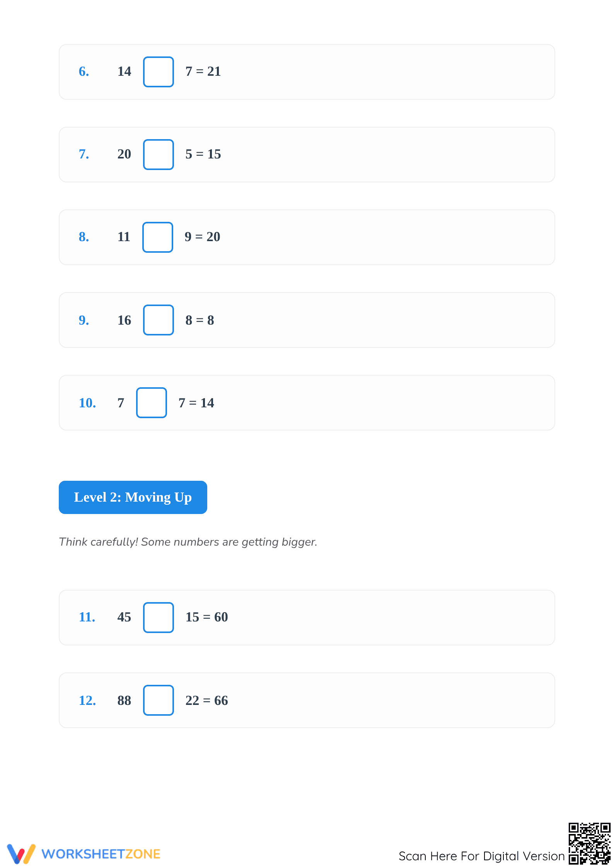Click the QR code for digital version
614x868 pixels.
[x=590, y=844]
